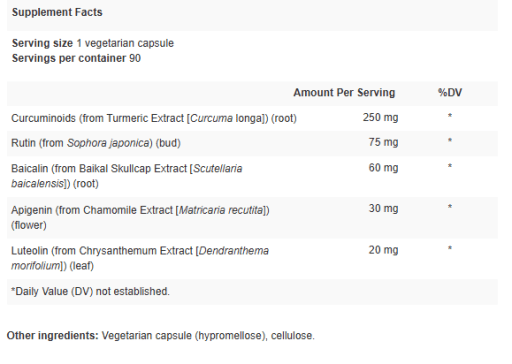Image resolution: width=512 pixels, height=364 pixels.
Task: Click the %DV column header
Action: coord(450,93)
